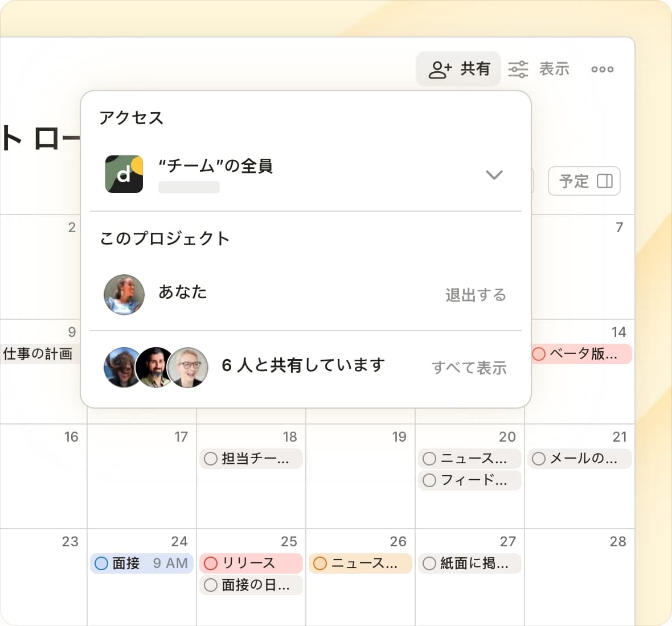Complete the メールの... task on the 21st
The height and width of the screenshot is (626, 672).
(539, 459)
